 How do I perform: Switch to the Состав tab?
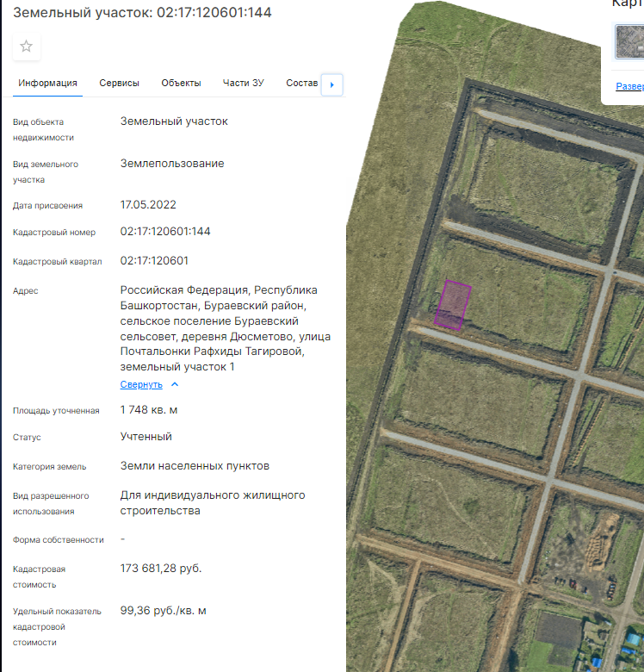pyautogui.click(x=301, y=84)
